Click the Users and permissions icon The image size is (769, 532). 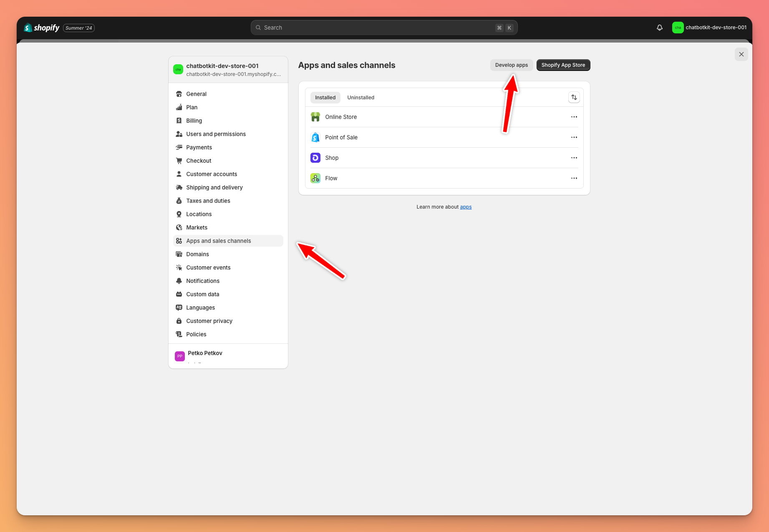click(179, 134)
